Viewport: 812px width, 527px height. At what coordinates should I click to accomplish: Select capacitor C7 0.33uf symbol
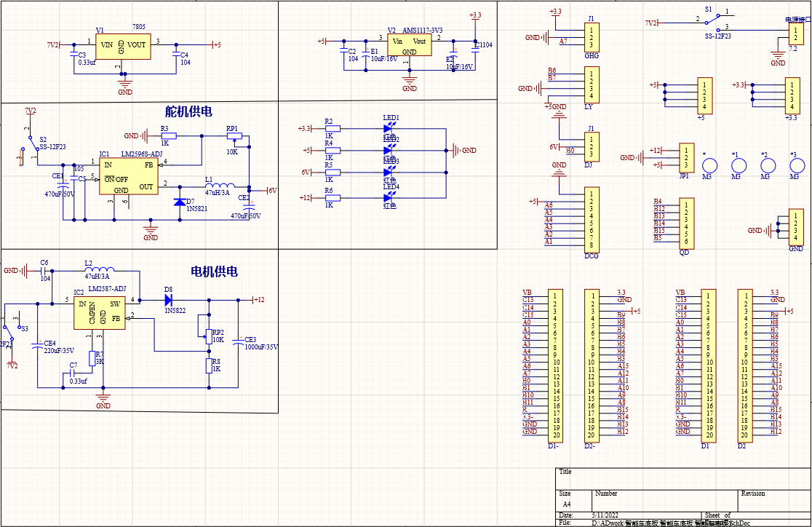coord(73,372)
